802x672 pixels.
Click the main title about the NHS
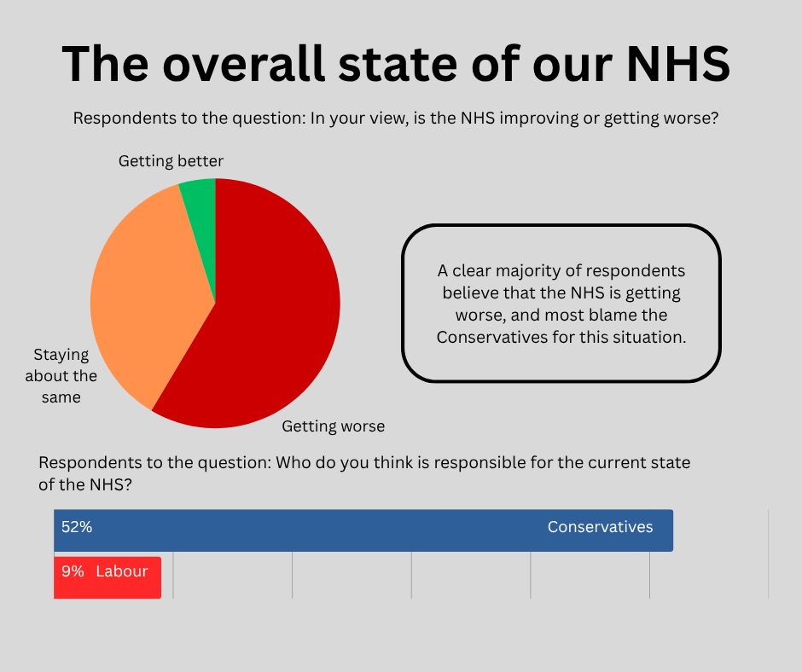point(396,62)
